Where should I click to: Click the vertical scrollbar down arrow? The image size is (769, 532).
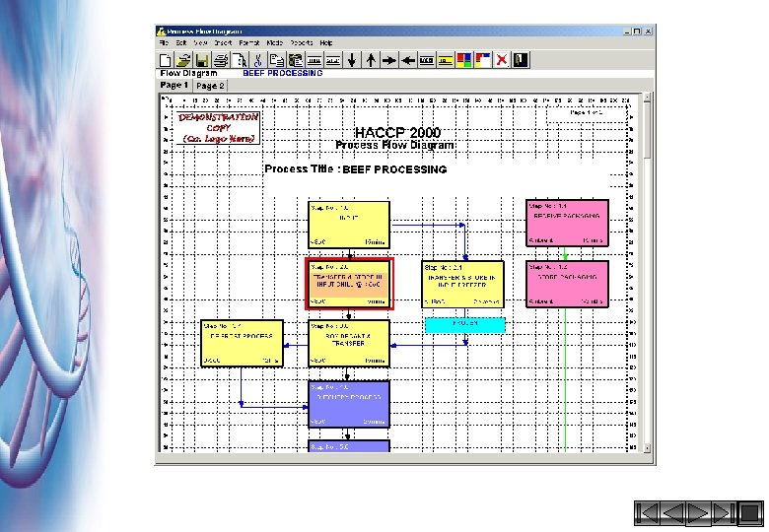click(x=647, y=447)
